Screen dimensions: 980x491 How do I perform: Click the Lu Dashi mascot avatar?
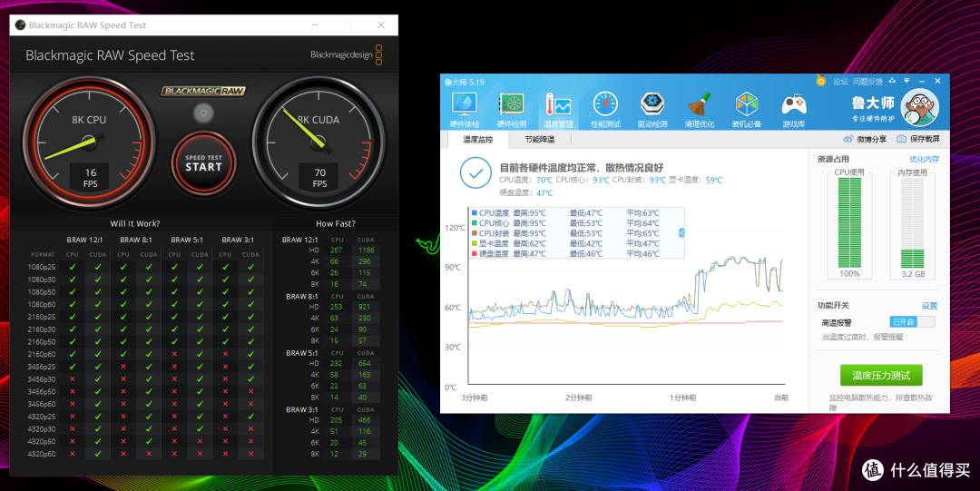pyautogui.click(x=919, y=108)
